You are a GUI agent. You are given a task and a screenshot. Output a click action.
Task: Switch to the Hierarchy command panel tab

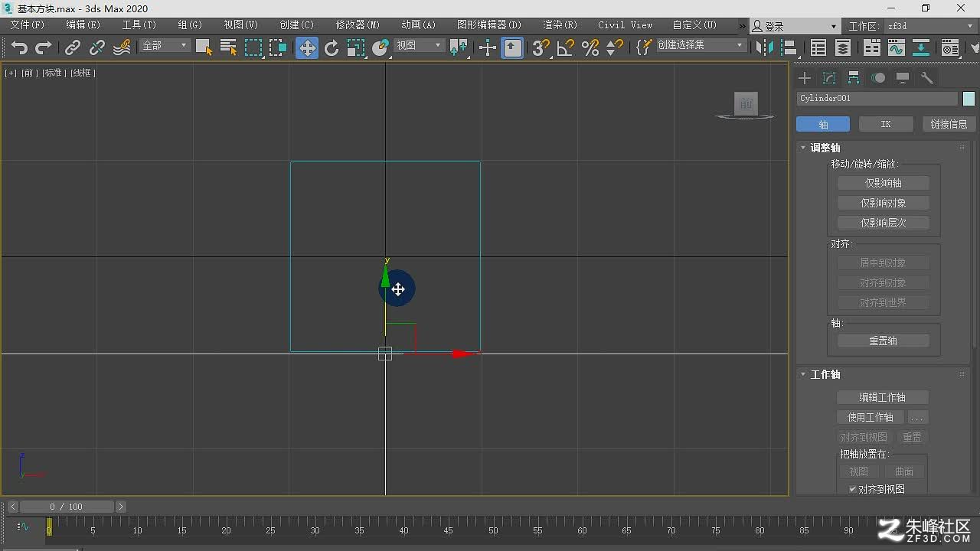click(x=854, y=78)
